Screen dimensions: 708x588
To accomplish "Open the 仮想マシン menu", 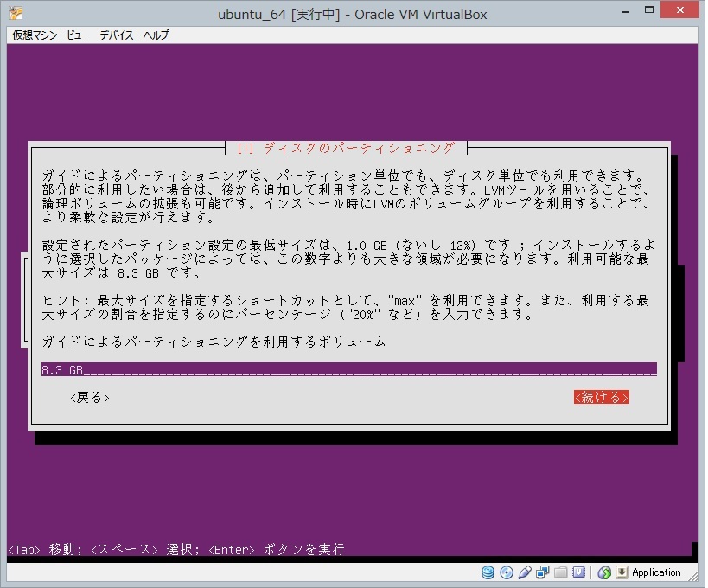I will (35, 35).
